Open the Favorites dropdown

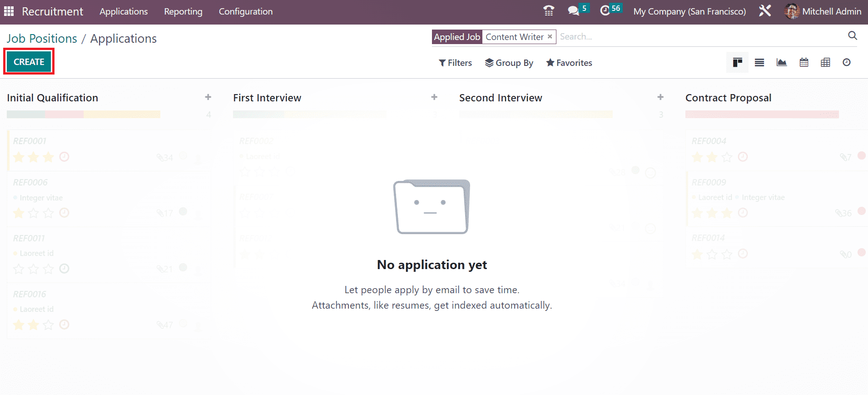point(569,63)
